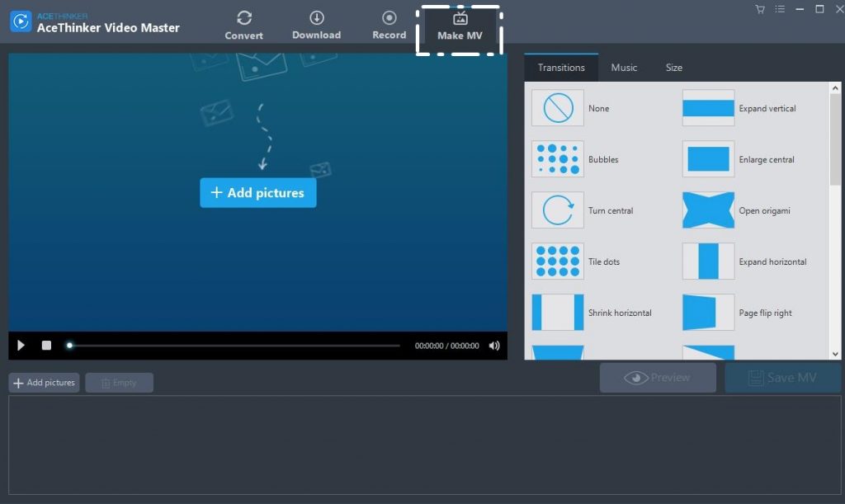Image resolution: width=845 pixels, height=504 pixels.
Task: Select the Turn central transition icon
Action: click(x=558, y=210)
